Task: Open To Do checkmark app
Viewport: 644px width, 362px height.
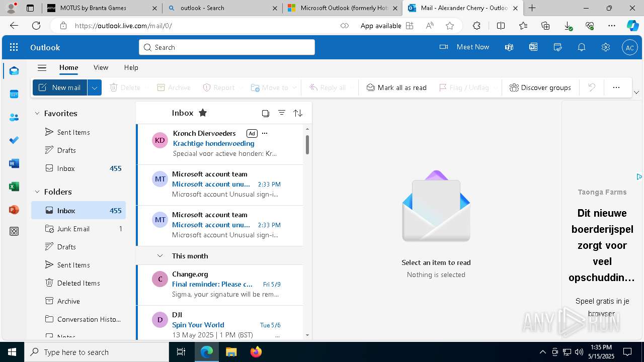Action: [14, 140]
